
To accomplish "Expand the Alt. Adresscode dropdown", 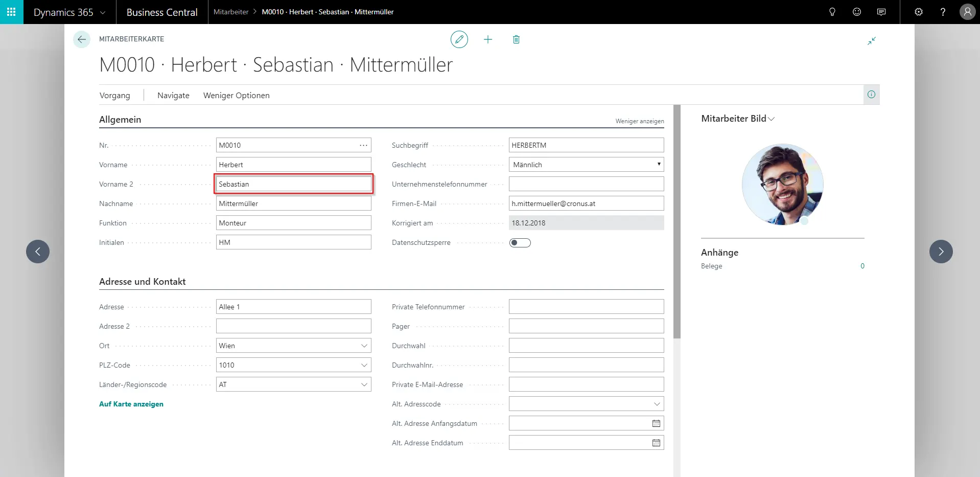I will point(657,404).
